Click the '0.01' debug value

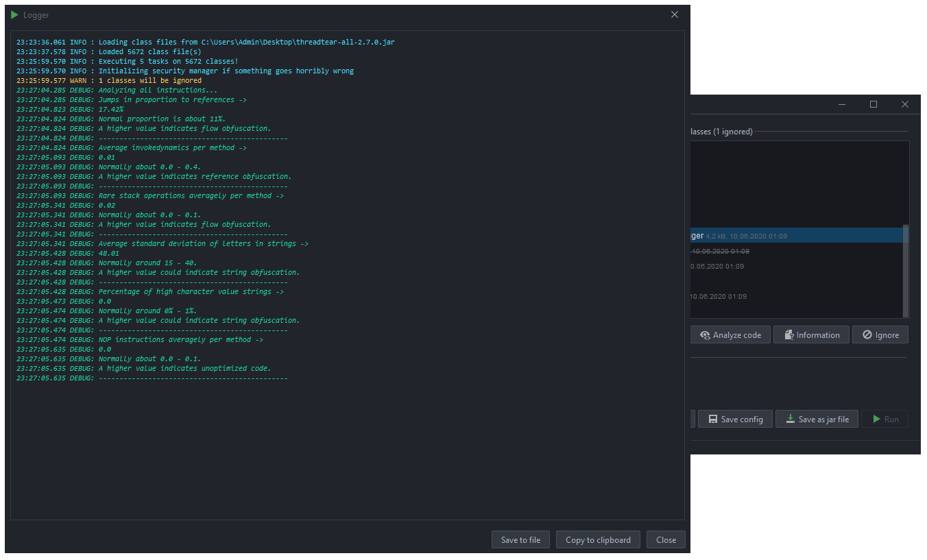(x=107, y=157)
